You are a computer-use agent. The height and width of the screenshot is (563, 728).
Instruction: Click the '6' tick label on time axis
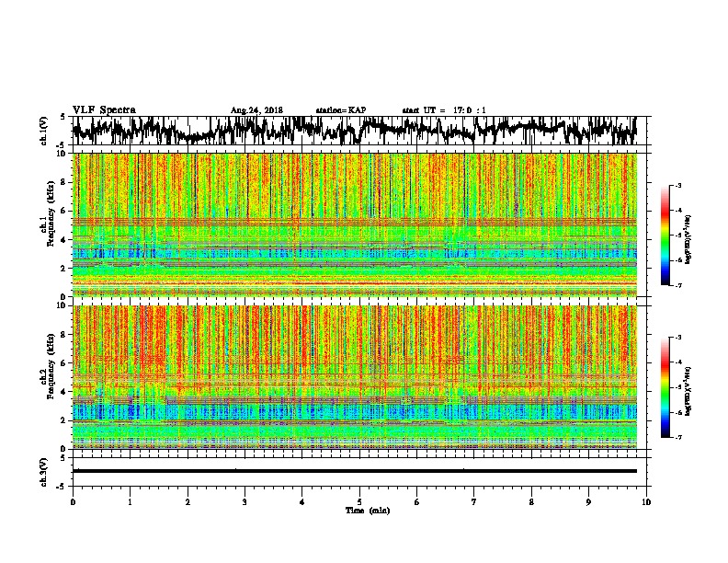click(417, 501)
